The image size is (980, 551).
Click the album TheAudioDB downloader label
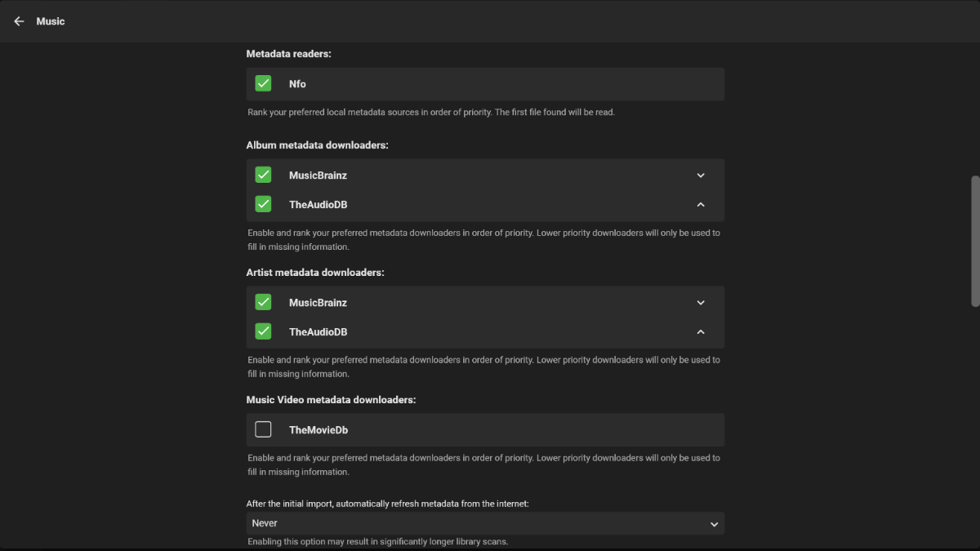click(x=318, y=205)
